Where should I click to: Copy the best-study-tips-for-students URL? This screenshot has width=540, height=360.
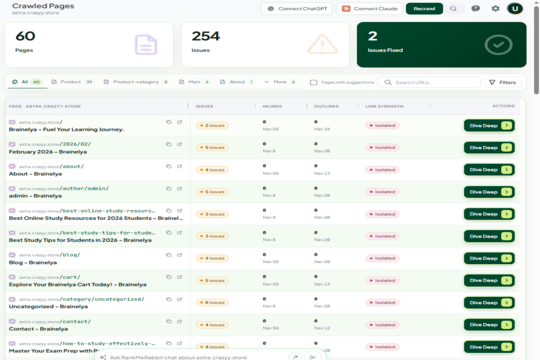(169, 233)
